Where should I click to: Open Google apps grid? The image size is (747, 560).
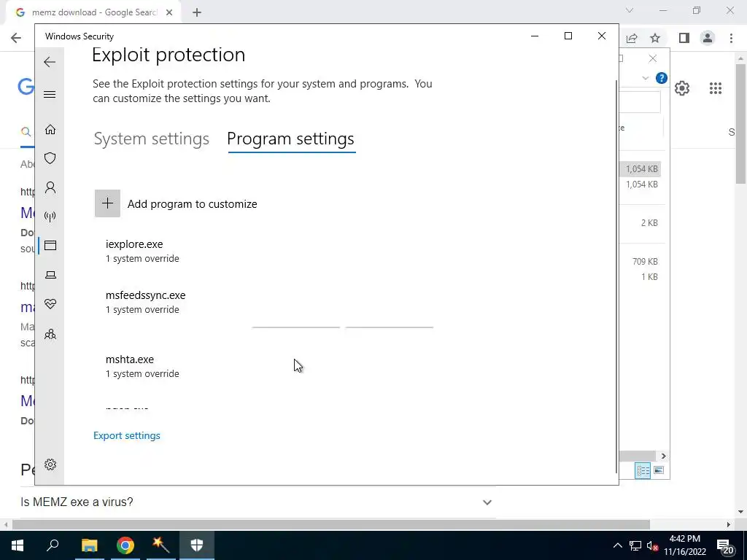[x=715, y=88]
